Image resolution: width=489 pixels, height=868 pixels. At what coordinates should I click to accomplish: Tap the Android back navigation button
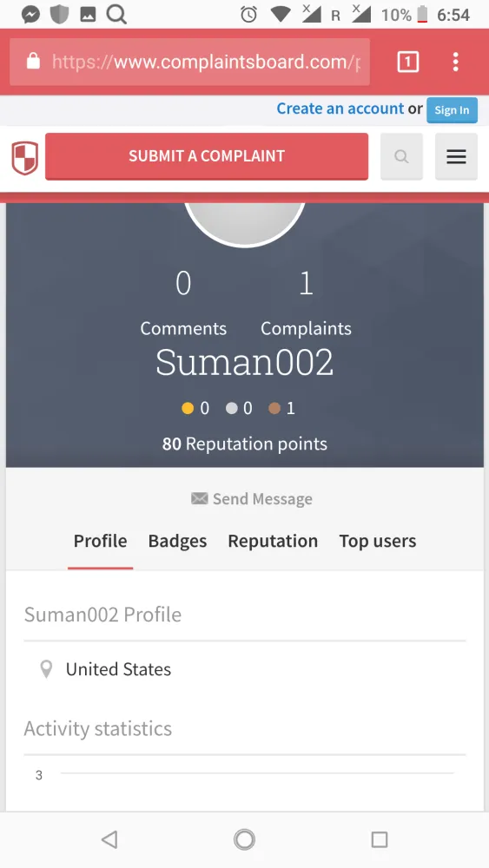[x=109, y=839]
